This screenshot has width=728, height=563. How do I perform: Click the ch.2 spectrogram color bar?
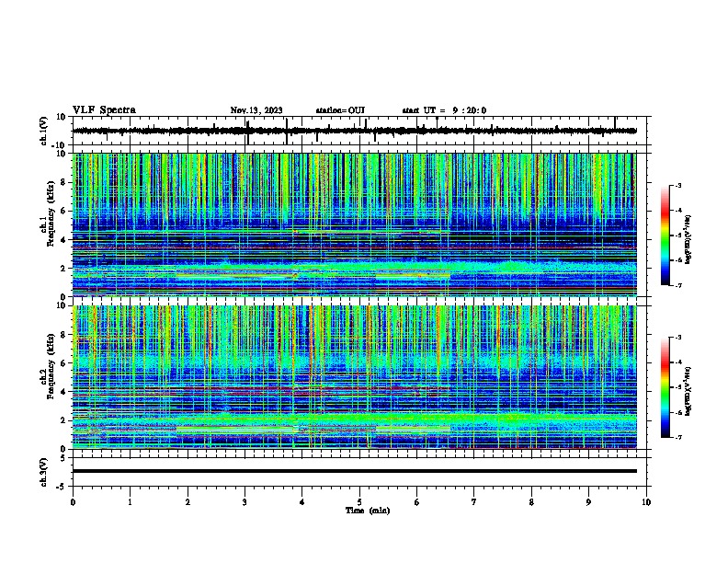click(665, 387)
